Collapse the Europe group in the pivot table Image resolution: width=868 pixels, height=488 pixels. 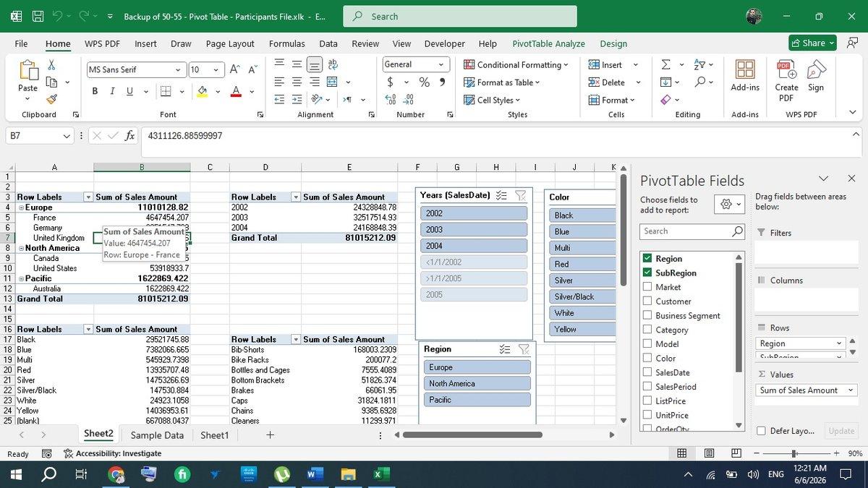[x=20, y=207]
